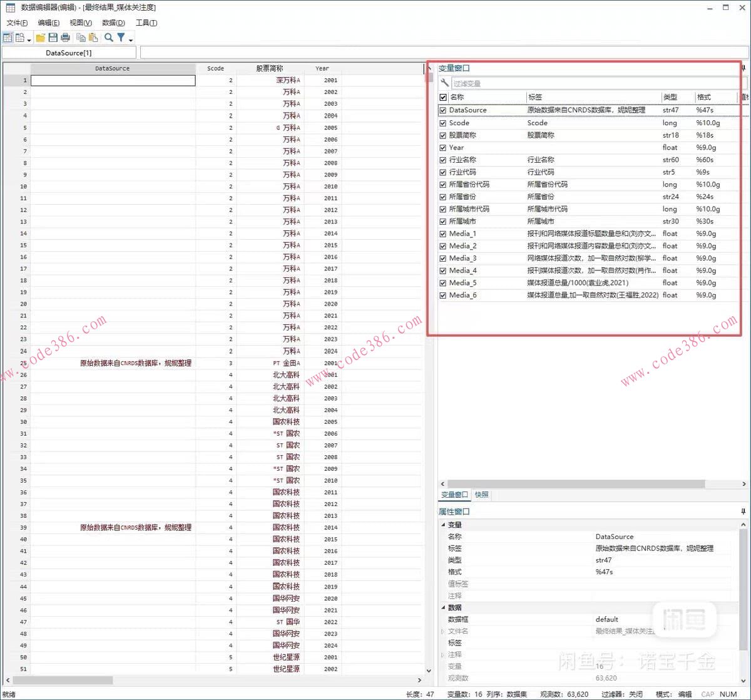Click the blue funnel filter icon

pos(121,38)
